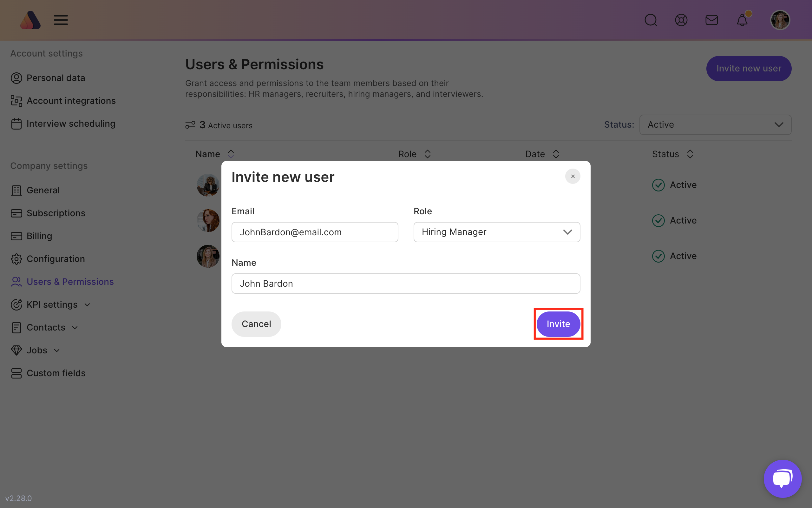Screen dimensions: 812x508
Task: Click the third row's Active status
Action: pyautogui.click(x=674, y=256)
